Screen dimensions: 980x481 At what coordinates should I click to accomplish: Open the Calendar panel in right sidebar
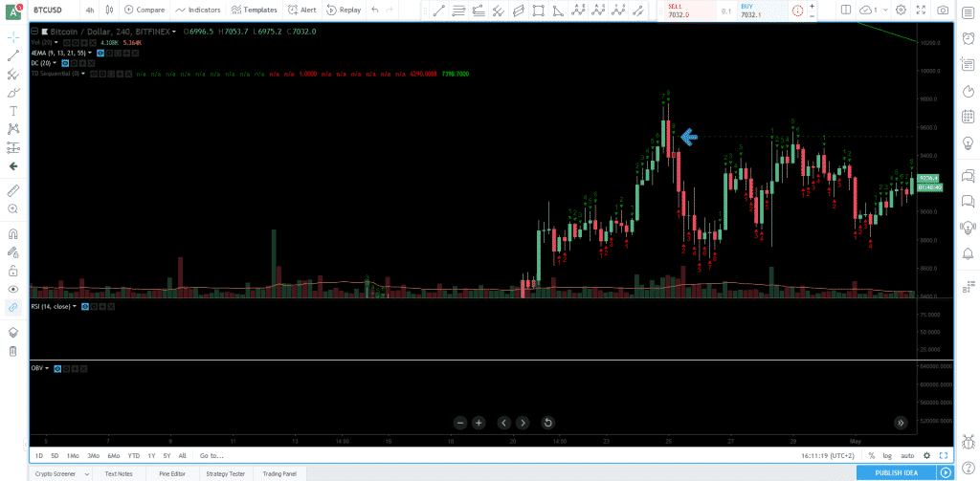click(x=969, y=117)
